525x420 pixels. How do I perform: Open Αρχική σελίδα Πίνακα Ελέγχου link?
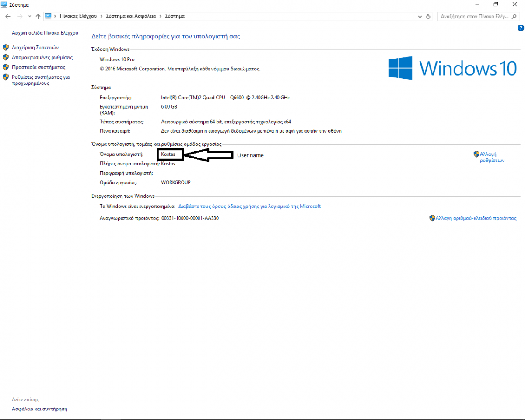[45, 33]
